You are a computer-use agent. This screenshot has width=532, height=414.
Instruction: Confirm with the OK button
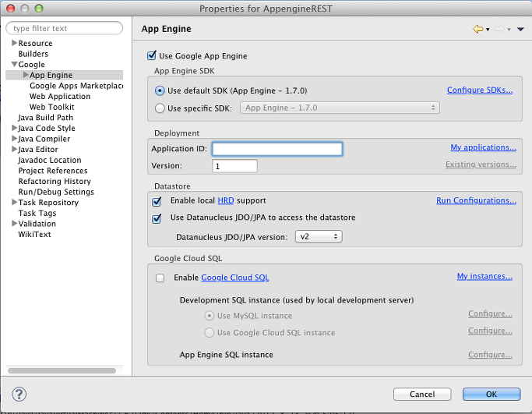coord(491,394)
